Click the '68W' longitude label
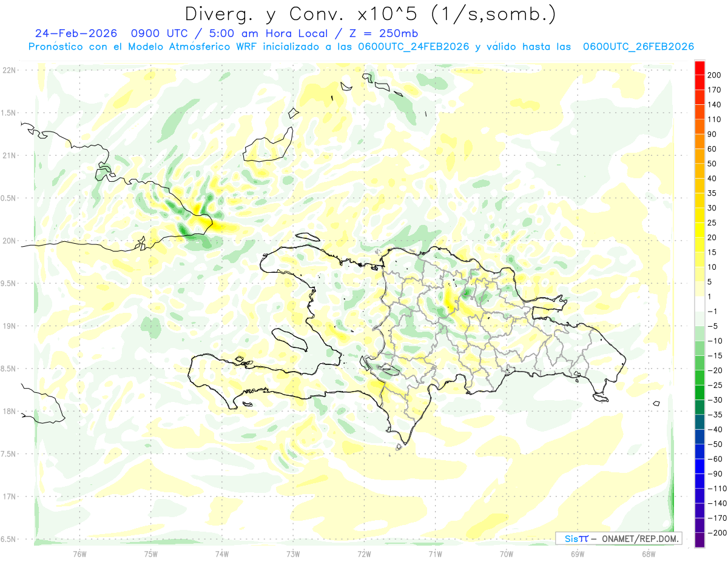Viewport: 728px width, 562px height. 649,554
